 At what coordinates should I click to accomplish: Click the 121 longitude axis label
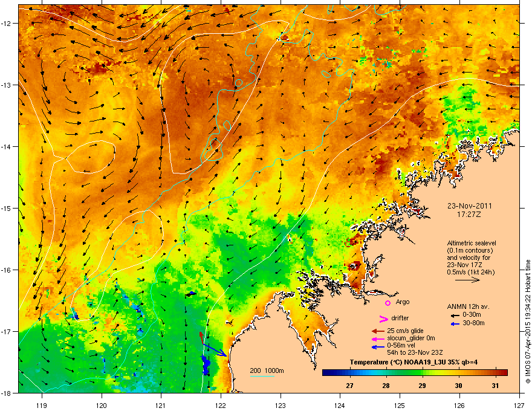pos(161,406)
